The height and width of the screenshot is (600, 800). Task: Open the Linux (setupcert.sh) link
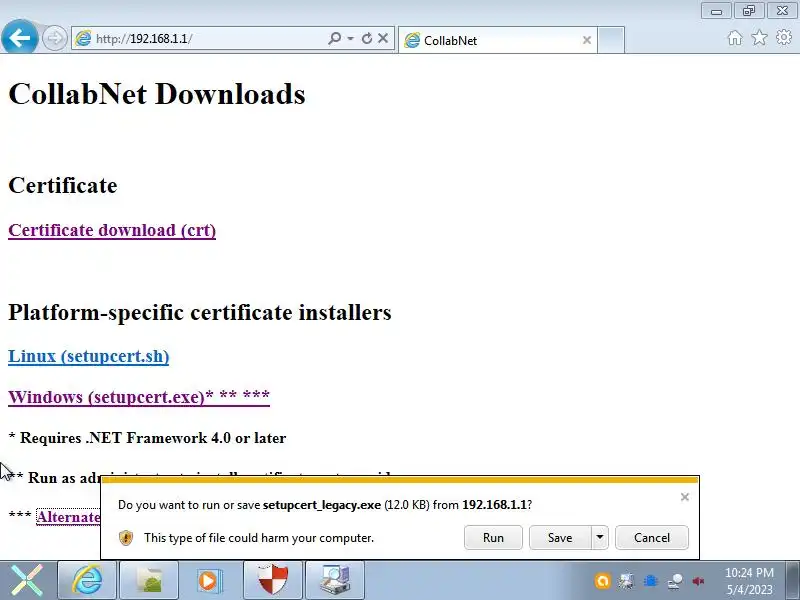(89, 356)
